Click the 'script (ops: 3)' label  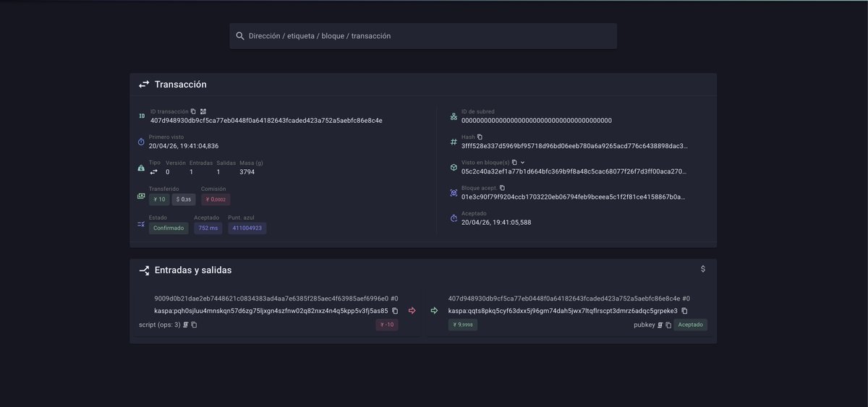click(159, 325)
